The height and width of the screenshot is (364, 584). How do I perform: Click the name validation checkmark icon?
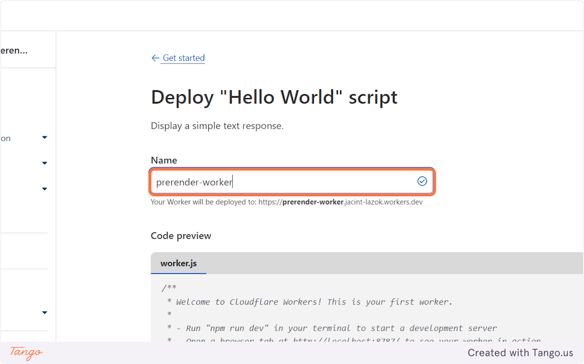click(422, 181)
